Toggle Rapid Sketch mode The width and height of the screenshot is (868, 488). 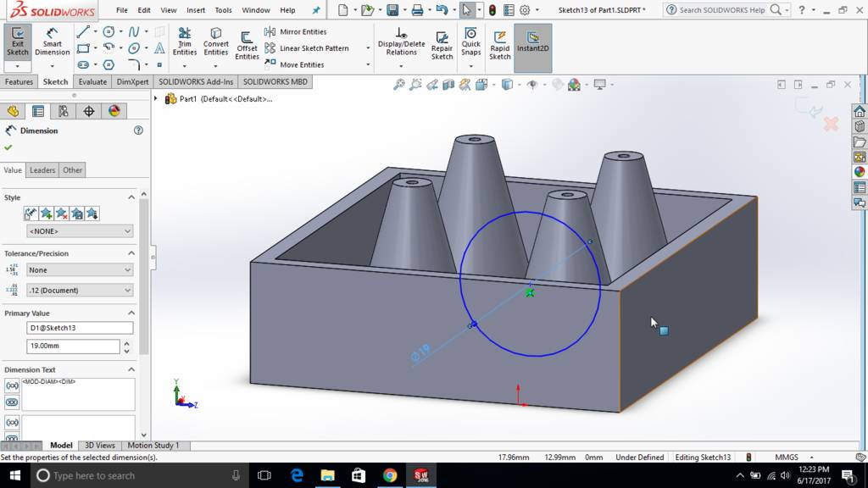click(x=500, y=46)
